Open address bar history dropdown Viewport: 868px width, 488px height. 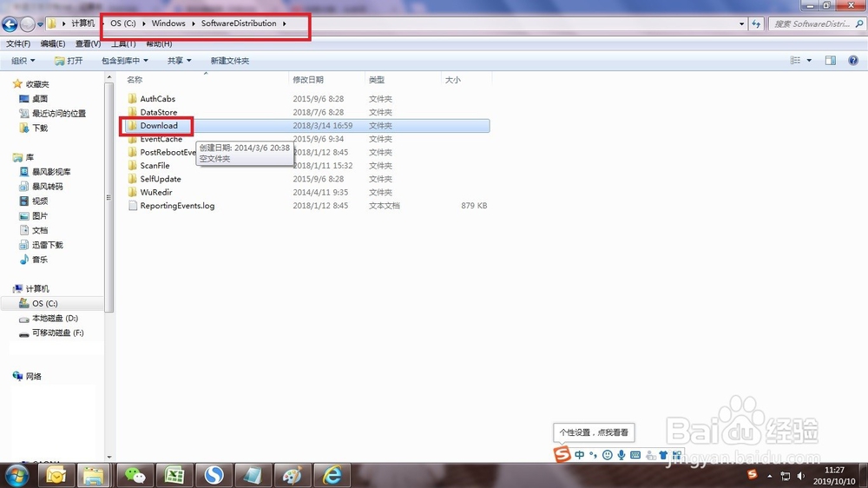(x=742, y=23)
